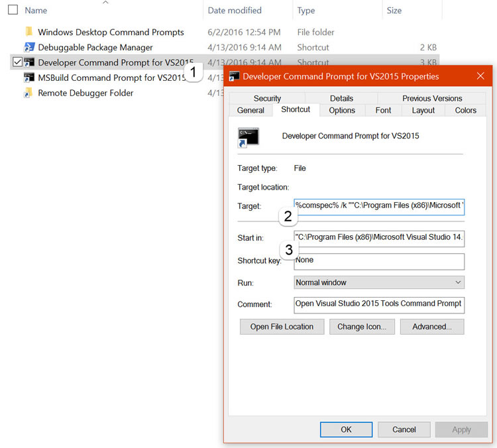
Task: Click the MSBuild Command Prompt file icon
Action: tap(29, 78)
